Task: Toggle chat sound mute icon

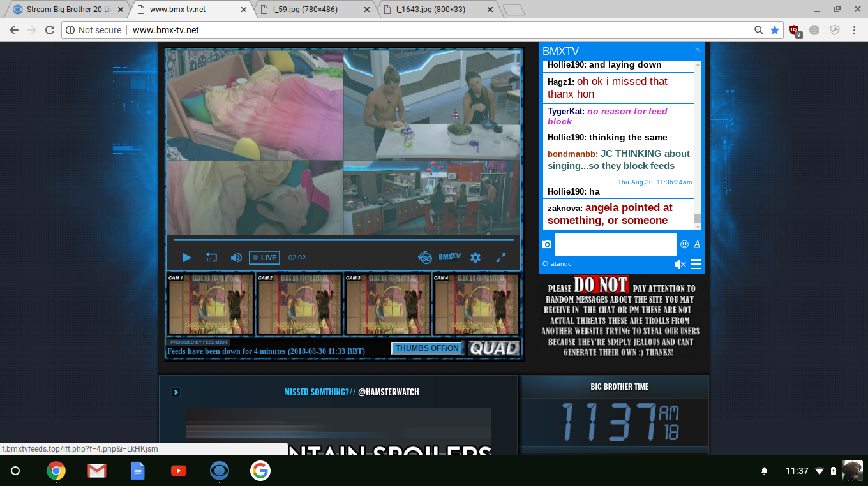Action: point(680,264)
